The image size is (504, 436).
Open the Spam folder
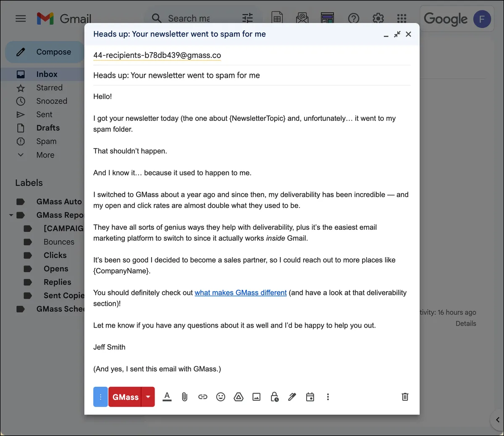(x=46, y=142)
